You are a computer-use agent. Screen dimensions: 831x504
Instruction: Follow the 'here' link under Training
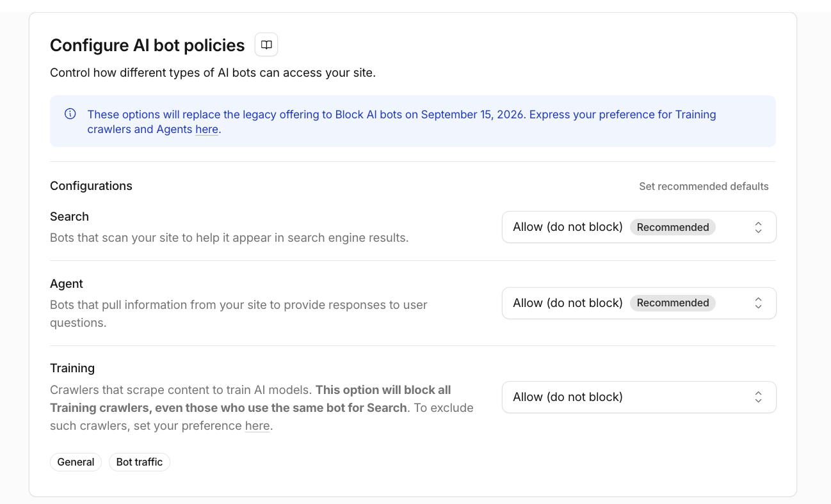(257, 425)
